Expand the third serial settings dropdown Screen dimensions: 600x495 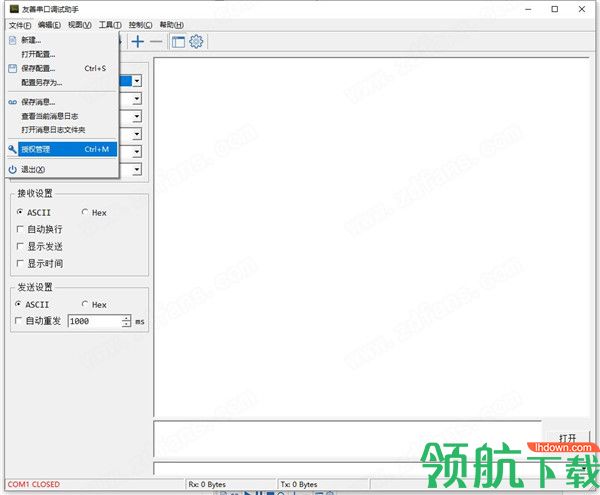(137, 116)
